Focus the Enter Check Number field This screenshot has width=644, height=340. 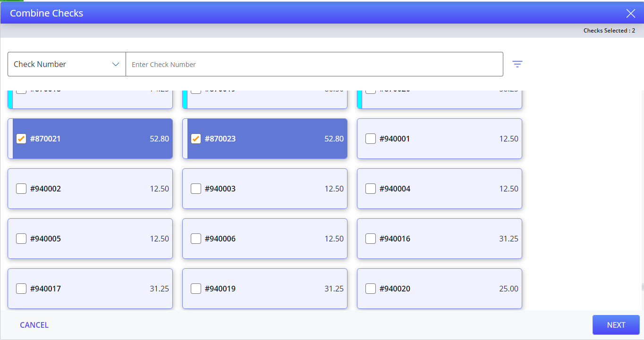314,64
